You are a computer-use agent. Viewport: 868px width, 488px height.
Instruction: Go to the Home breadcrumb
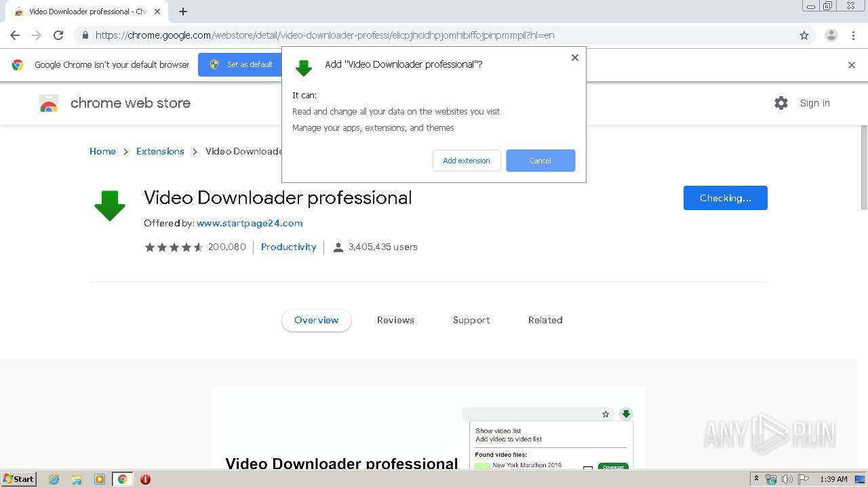pyautogui.click(x=102, y=151)
